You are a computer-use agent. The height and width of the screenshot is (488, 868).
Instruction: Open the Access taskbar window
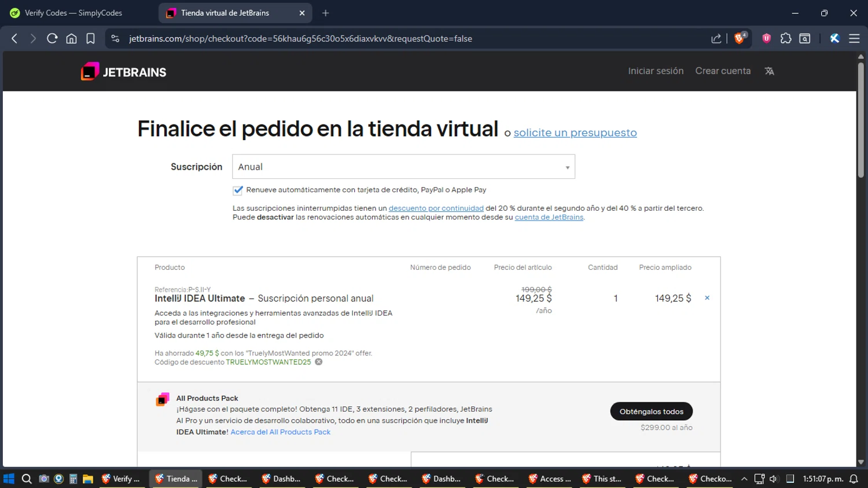click(x=550, y=479)
